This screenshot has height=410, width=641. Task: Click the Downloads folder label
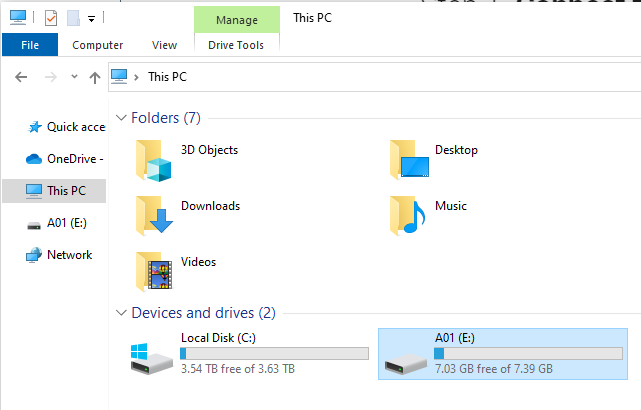point(211,206)
